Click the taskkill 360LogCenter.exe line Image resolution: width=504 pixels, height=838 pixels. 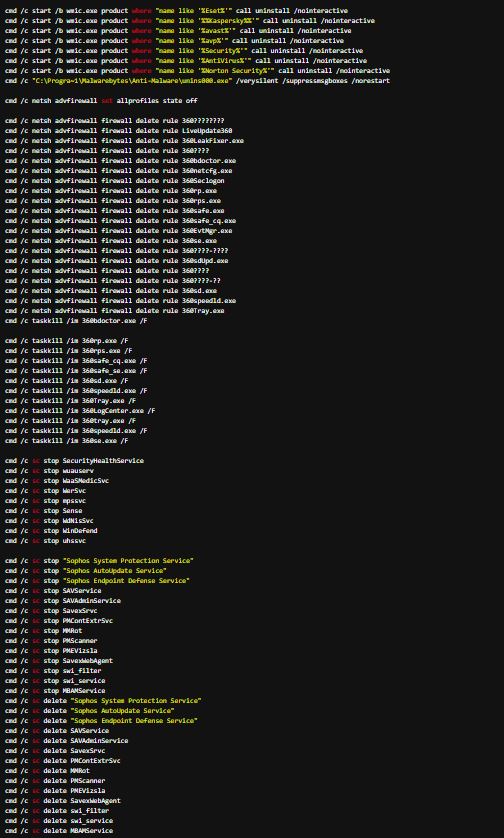(80, 411)
